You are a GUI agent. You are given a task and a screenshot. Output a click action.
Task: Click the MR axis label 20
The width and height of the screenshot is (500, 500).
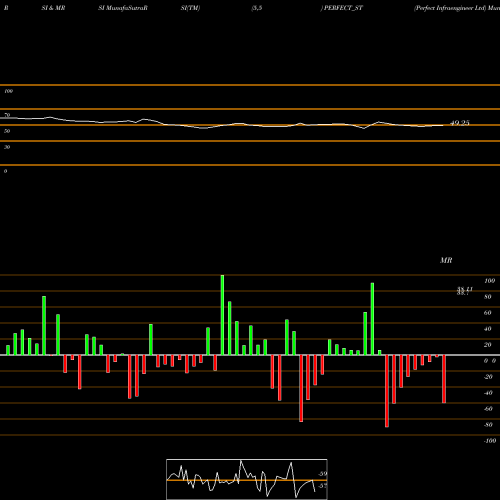(x=488, y=345)
